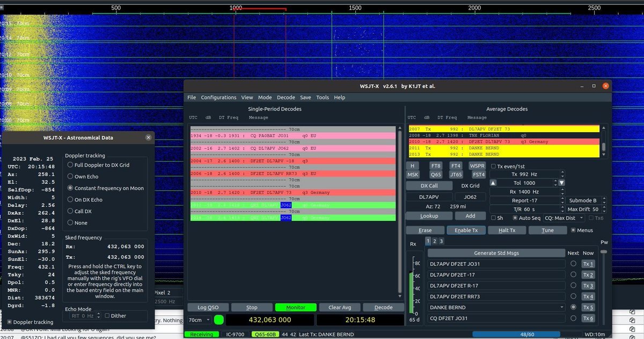Open the Decode menu
This screenshot has height=339, width=644.
[x=286, y=97]
